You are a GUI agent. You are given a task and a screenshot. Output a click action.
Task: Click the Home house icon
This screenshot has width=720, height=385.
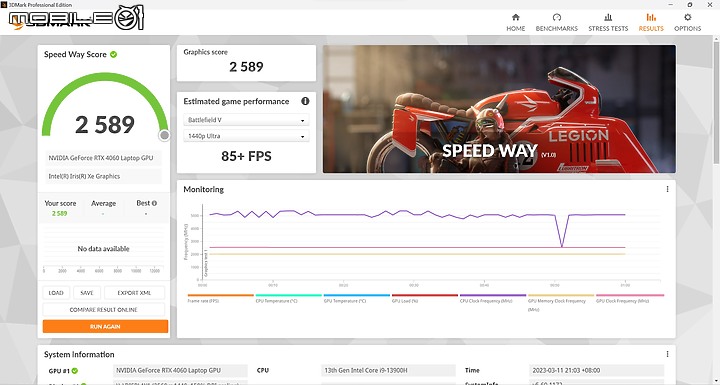point(516,17)
